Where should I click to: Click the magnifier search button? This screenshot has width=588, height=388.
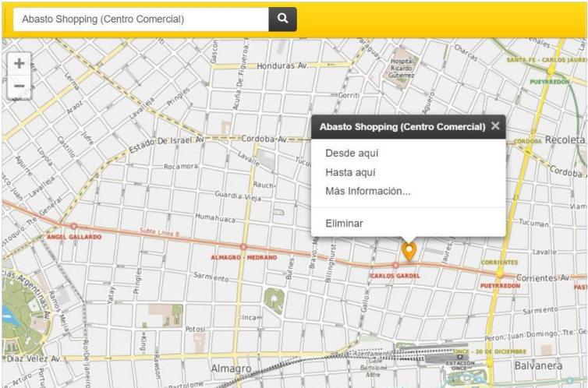283,19
